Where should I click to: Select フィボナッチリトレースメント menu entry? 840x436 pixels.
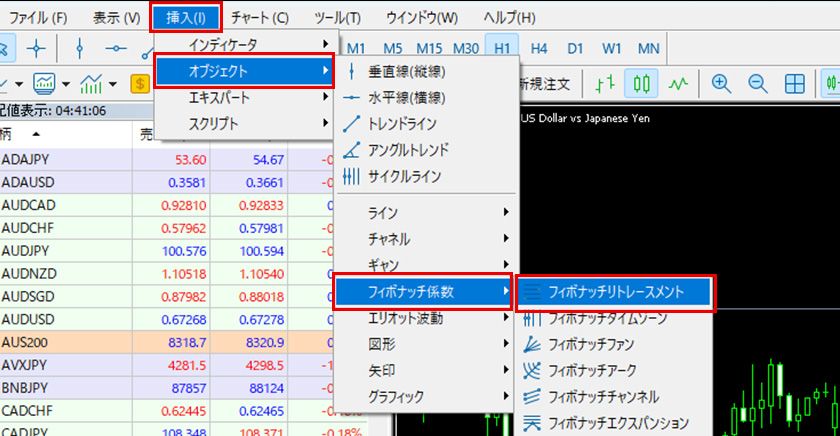point(615,292)
